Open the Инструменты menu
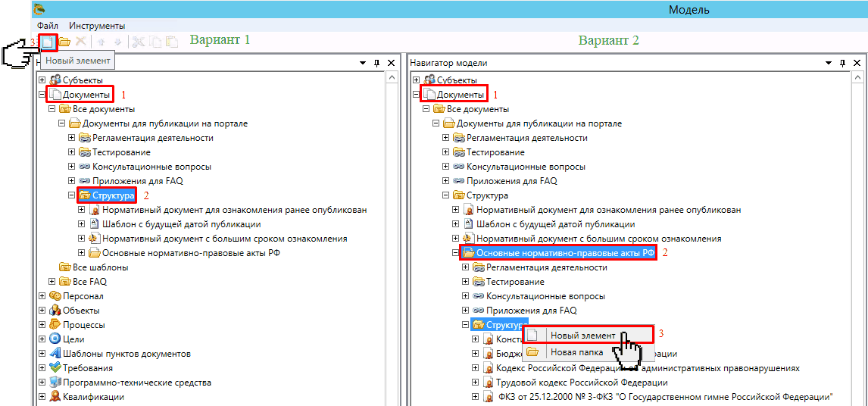 click(x=97, y=26)
